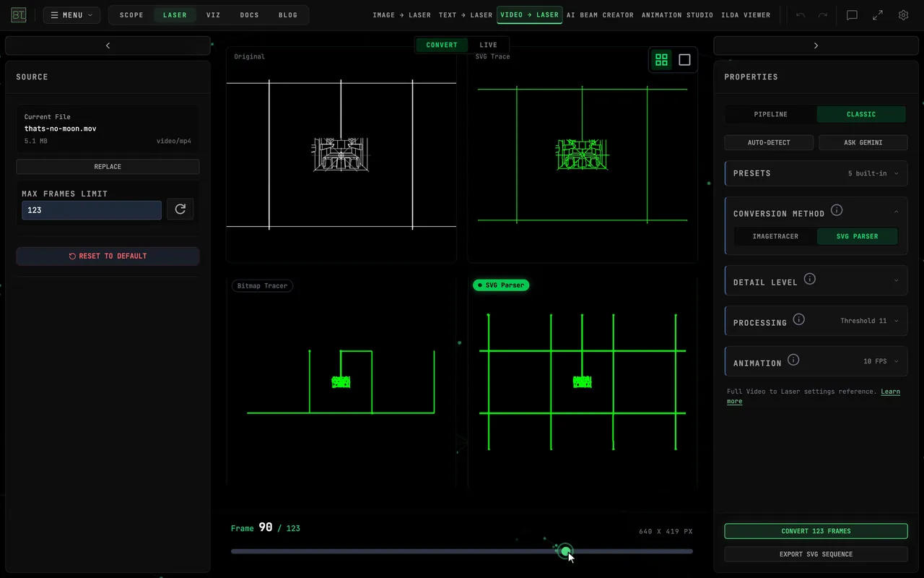Collapse the Conversion Method section
This screenshot has width=924, height=578.
click(897, 212)
